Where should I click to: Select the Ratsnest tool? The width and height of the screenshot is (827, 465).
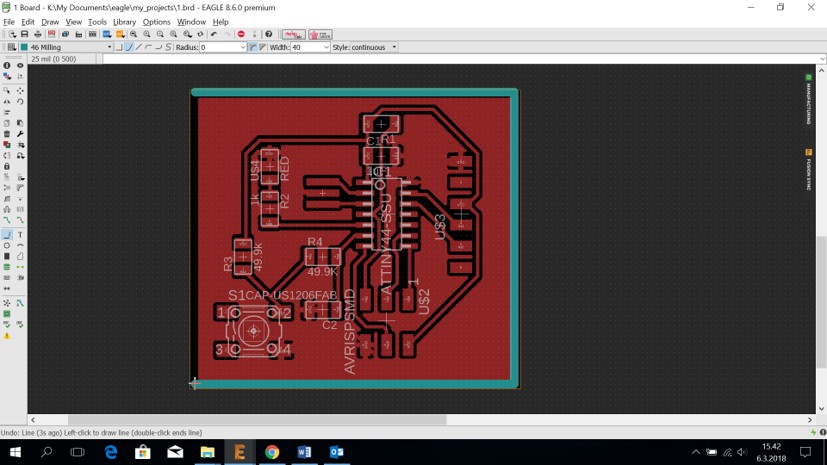(x=7, y=304)
